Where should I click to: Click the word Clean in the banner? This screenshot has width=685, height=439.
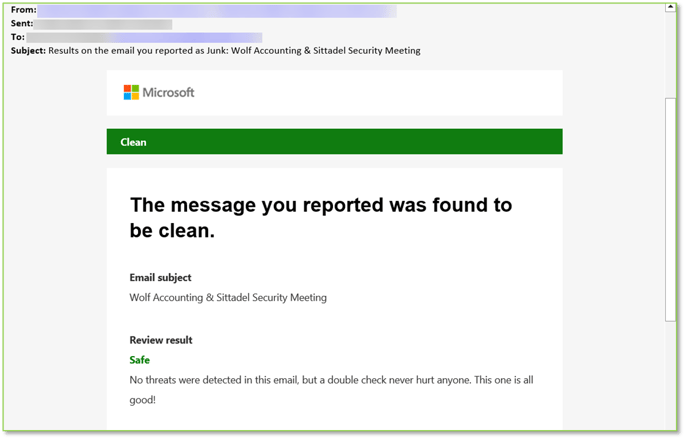(x=133, y=142)
